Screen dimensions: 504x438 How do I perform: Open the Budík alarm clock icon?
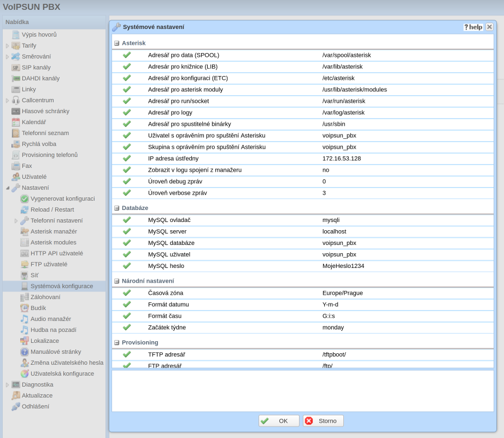click(x=25, y=308)
